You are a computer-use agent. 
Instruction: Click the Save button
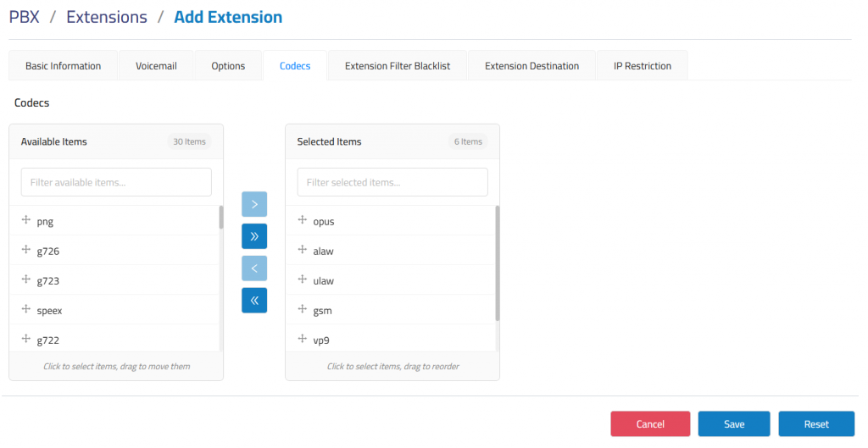(733, 423)
